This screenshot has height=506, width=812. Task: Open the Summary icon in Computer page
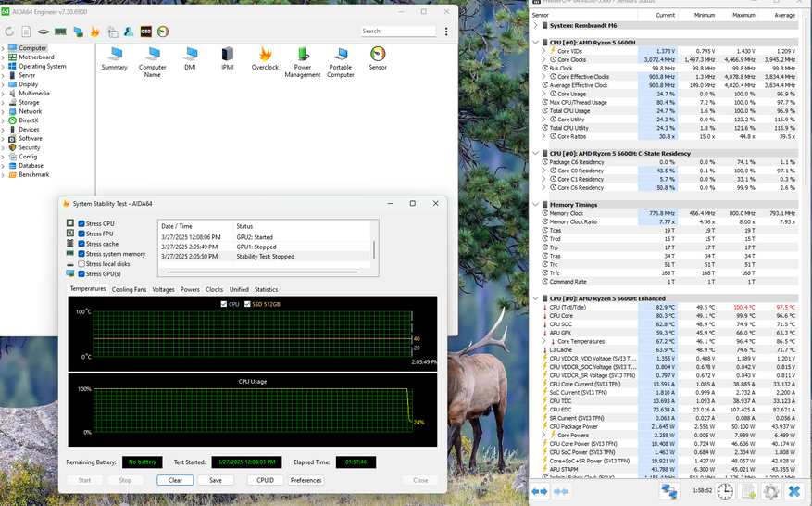115,58
